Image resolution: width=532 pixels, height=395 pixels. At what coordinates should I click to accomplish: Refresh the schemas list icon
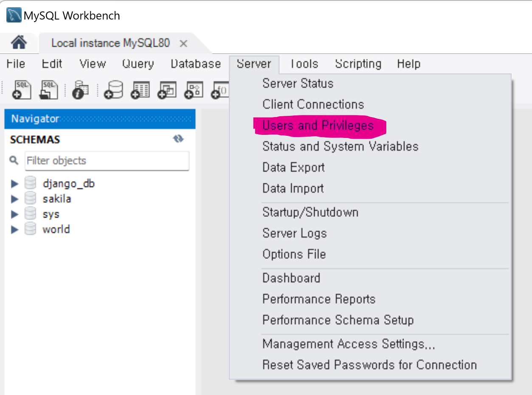point(178,139)
